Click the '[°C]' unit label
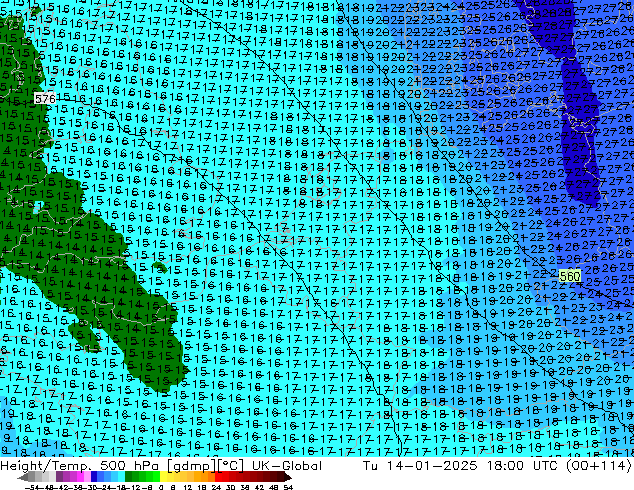The image size is (634, 490). click(x=231, y=466)
